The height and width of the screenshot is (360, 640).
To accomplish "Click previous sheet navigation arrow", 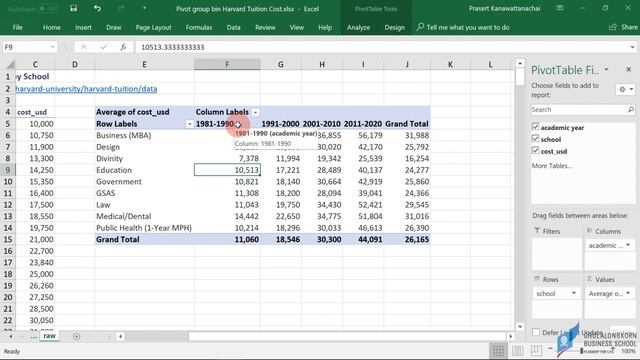I will [x=10, y=336].
